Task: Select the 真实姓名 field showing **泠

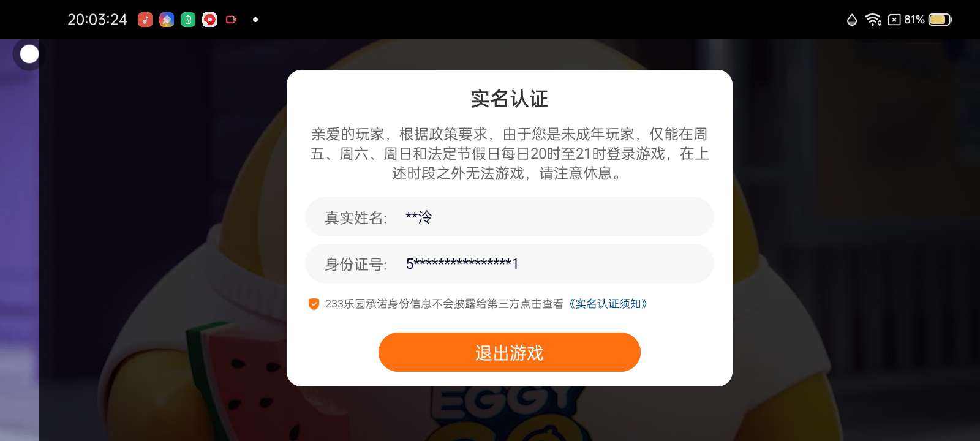Action: (509, 217)
